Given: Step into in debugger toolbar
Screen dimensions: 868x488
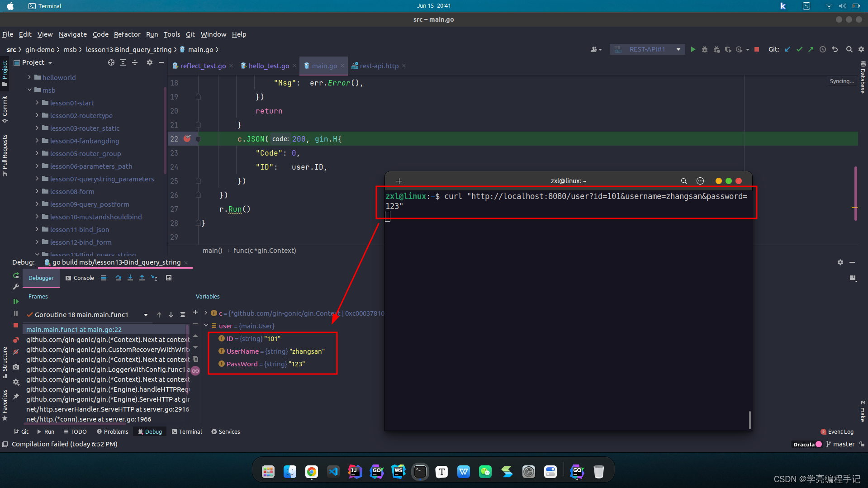Looking at the screenshot, I should point(130,278).
